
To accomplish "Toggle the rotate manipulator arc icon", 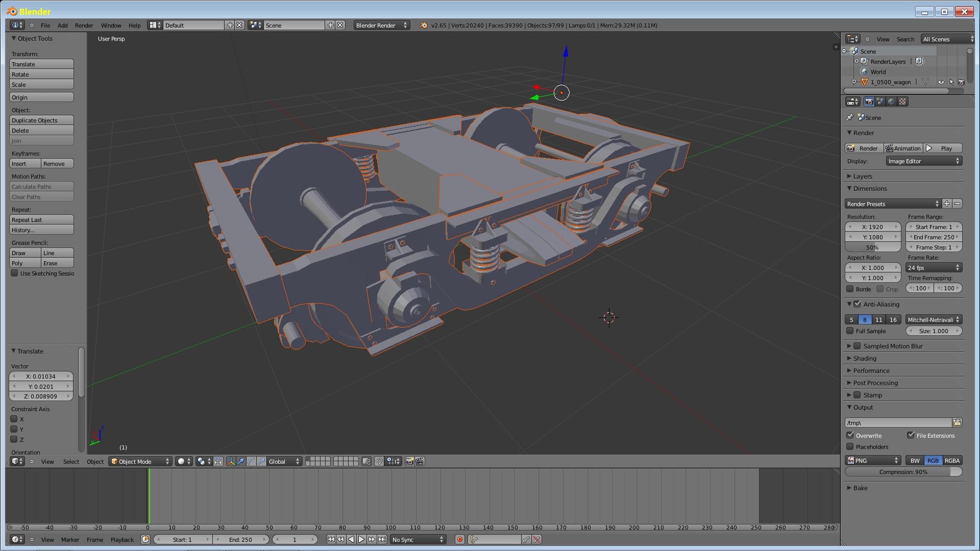I will tap(251, 461).
